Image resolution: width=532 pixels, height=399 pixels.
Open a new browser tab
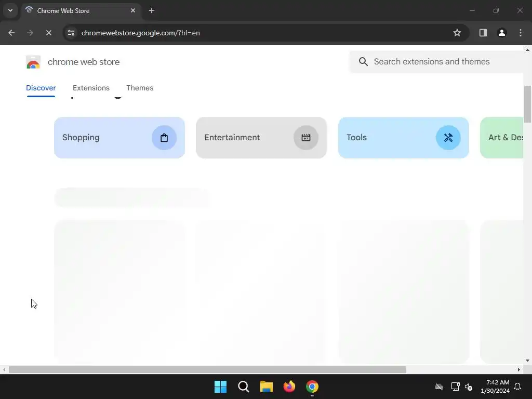152,10
